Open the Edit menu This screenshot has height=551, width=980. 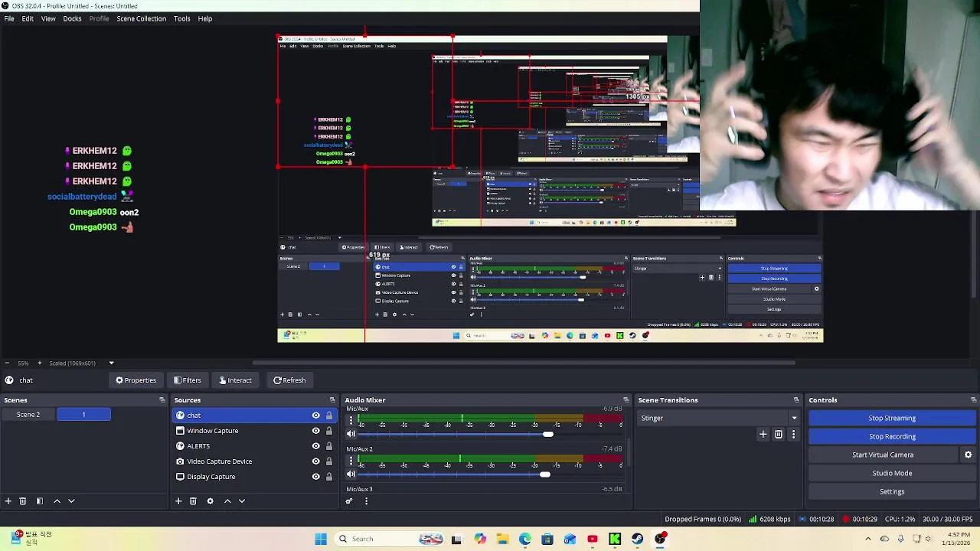pos(28,18)
